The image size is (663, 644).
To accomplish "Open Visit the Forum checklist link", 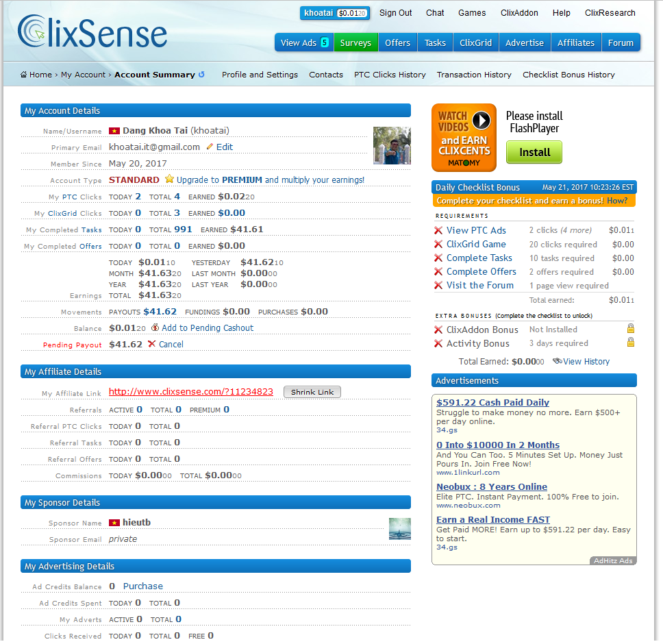I will [480, 286].
